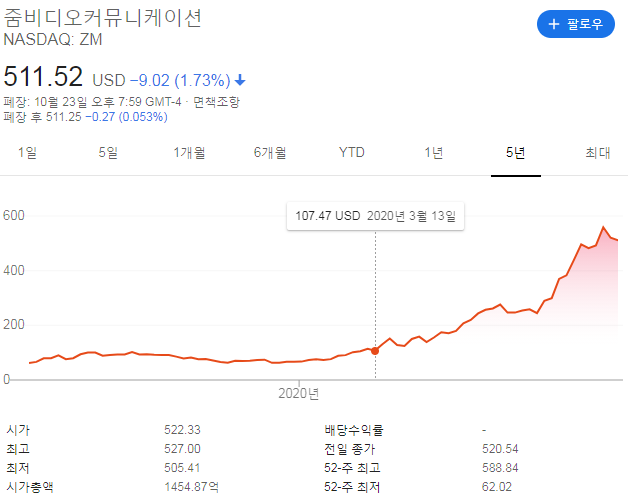This screenshot has height=499, width=628.
Task: Click the company name 줌비디오커뮤니케이션
Action: click(103, 18)
